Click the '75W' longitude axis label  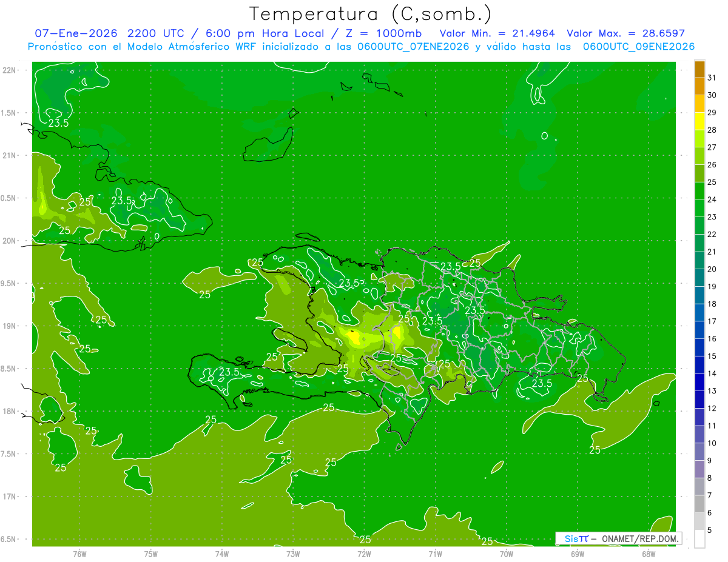pyautogui.click(x=150, y=554)
